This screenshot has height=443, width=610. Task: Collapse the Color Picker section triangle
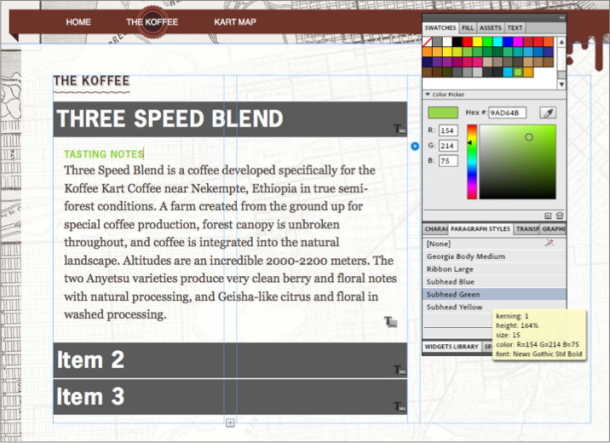pos(428,95)
